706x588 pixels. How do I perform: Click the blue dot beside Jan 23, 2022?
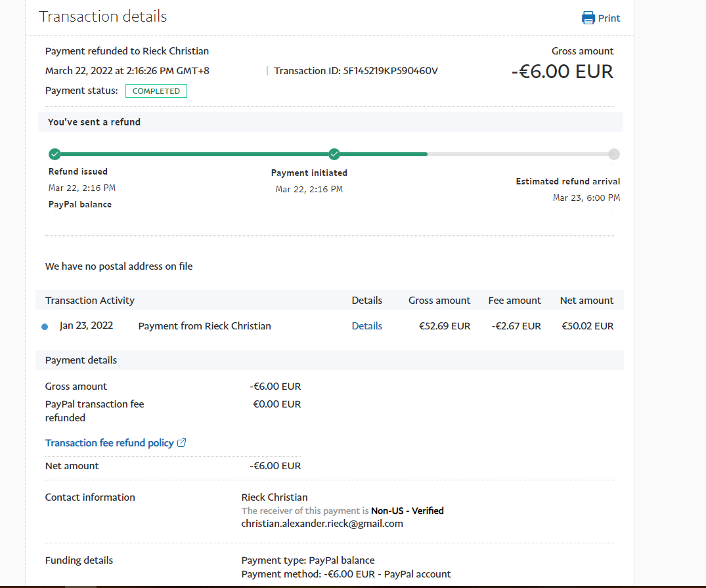click(45, 326)
